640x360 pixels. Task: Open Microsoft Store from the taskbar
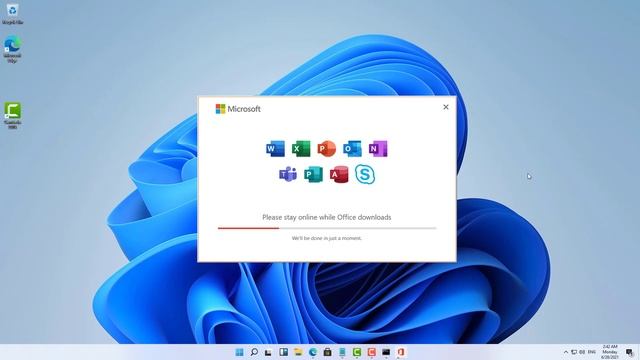327,352
